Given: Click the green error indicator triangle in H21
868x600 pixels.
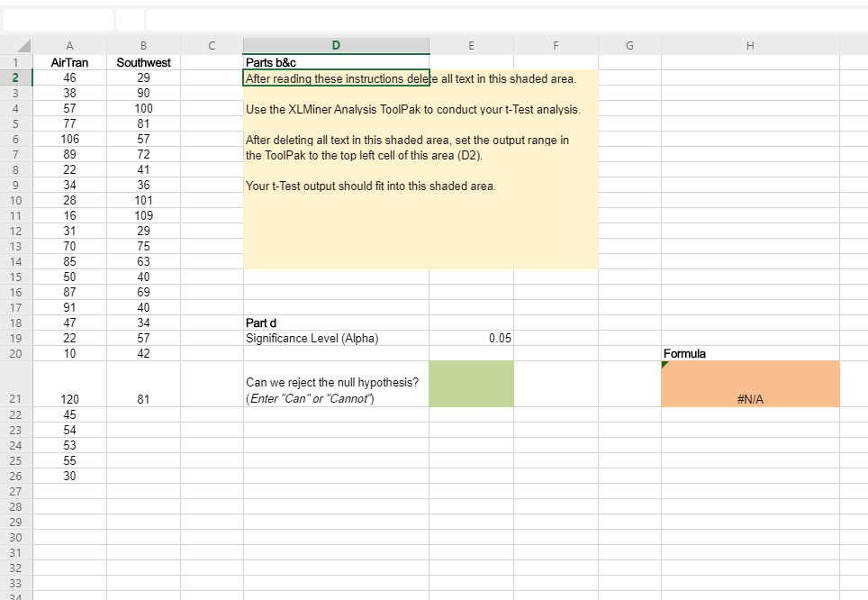Looking at the screenshot, I should (x=665, y=365).
